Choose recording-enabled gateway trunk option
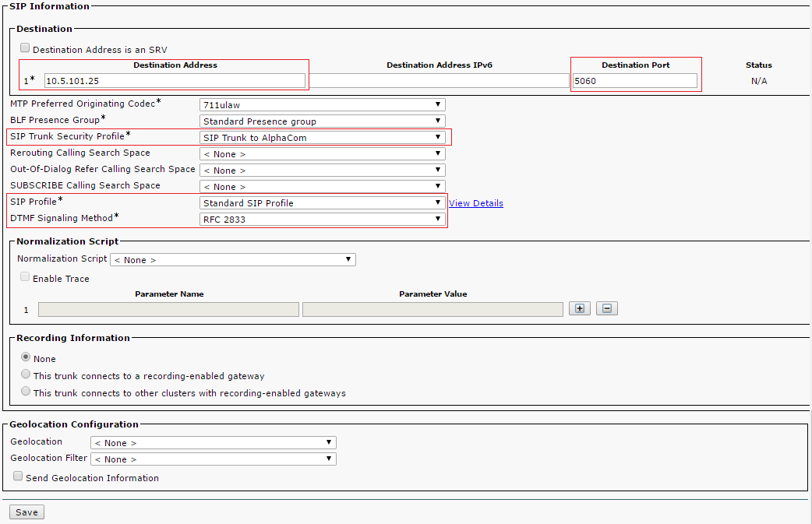The width and height of the screenshot is (812, 524). click(26, 375)
